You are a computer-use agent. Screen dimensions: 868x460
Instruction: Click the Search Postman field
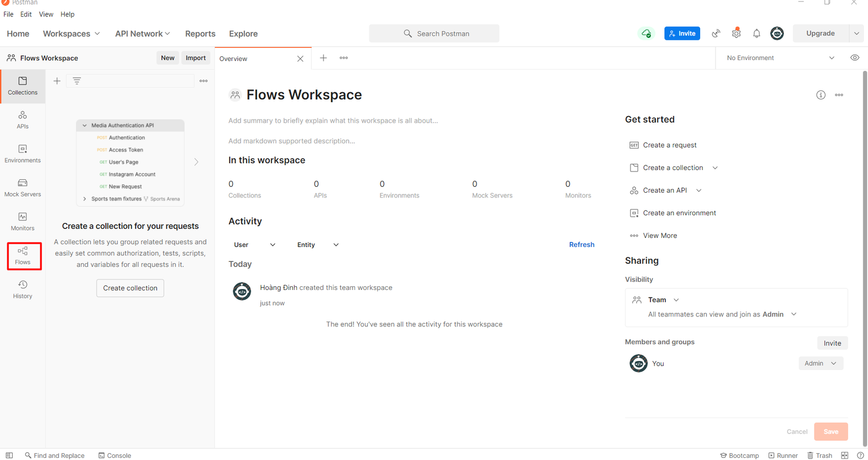434,33
